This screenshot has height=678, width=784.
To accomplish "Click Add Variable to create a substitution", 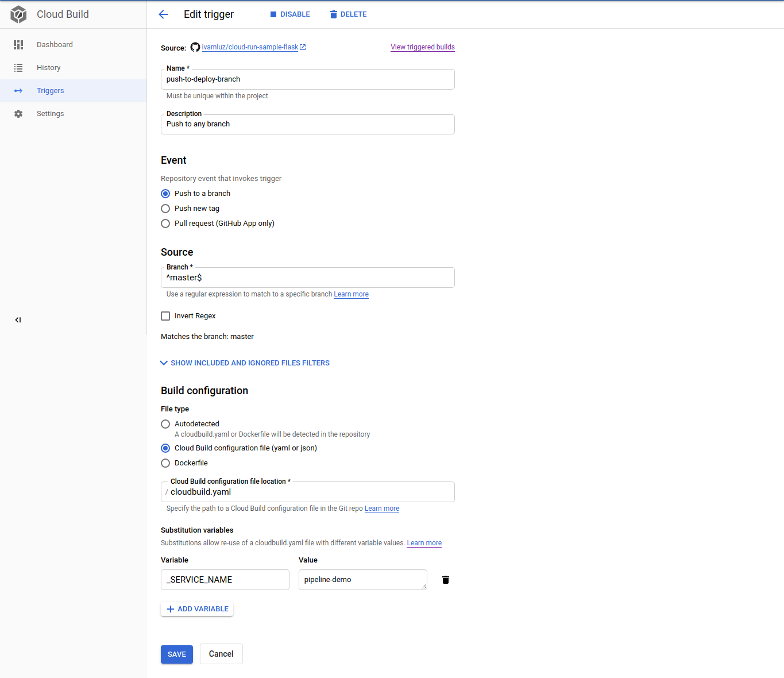I will click(196, 608).
